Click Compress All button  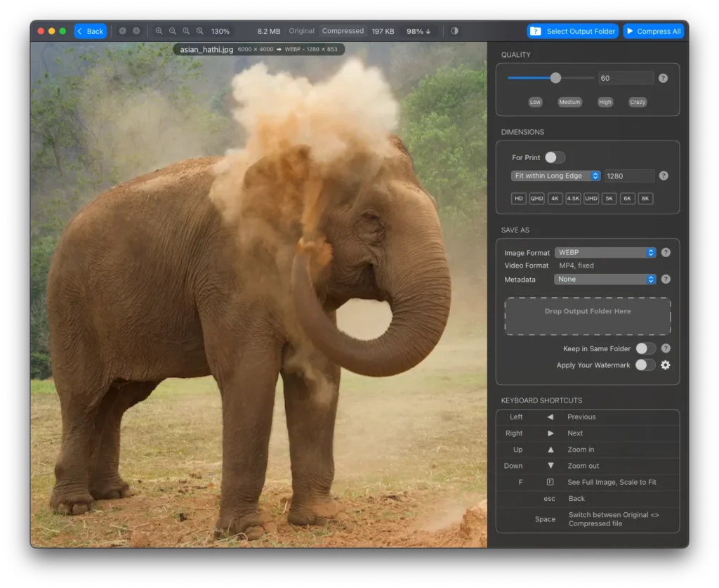tap(654, 31)
